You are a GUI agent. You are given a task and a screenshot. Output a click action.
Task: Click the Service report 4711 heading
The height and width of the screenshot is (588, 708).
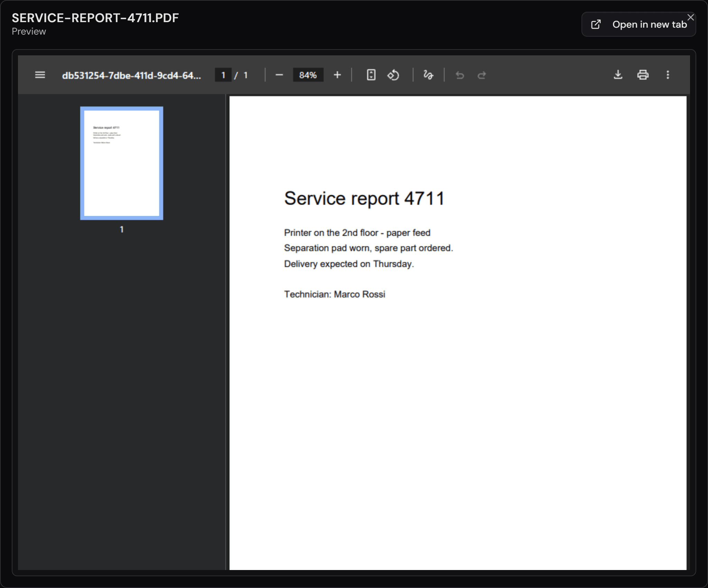(364, 199)
